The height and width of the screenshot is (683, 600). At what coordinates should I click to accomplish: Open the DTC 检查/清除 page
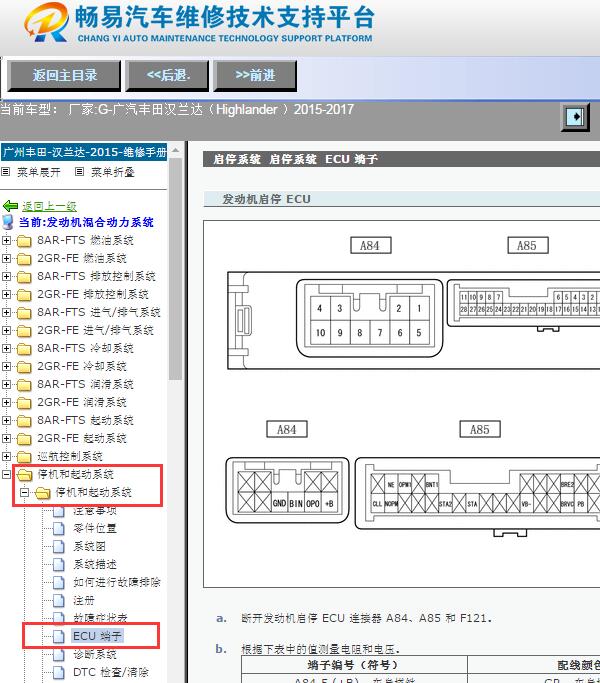click(x=111, y=672)
